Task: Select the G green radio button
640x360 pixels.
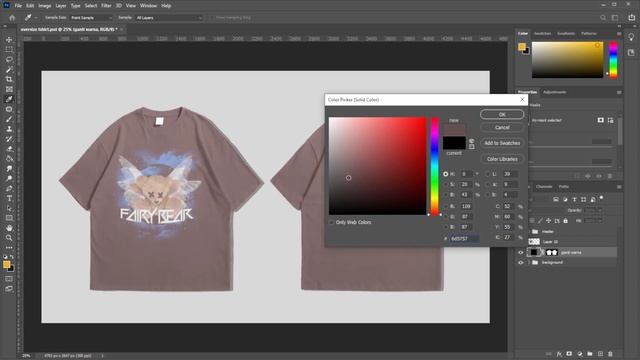Action: point(445,217)
